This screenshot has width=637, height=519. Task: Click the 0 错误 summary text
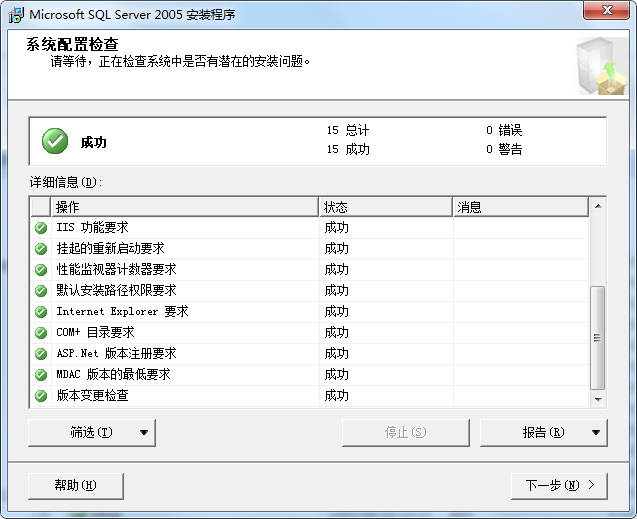coord(504,130)
